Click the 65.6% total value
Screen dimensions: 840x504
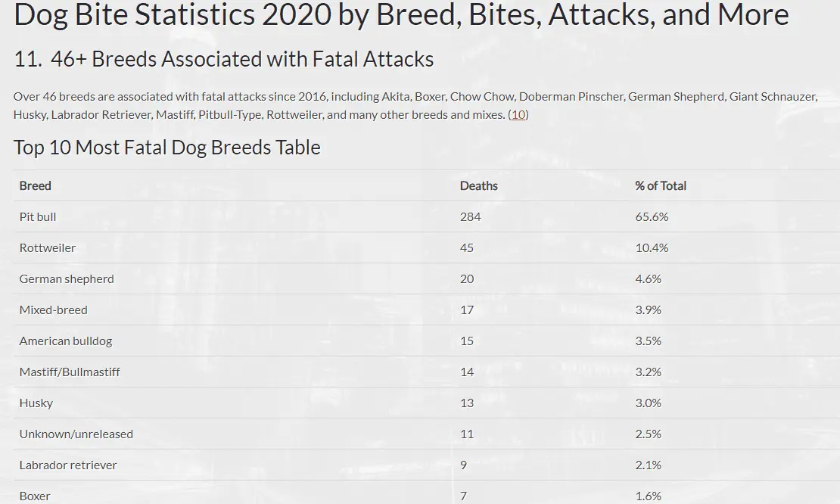[652, 216]
